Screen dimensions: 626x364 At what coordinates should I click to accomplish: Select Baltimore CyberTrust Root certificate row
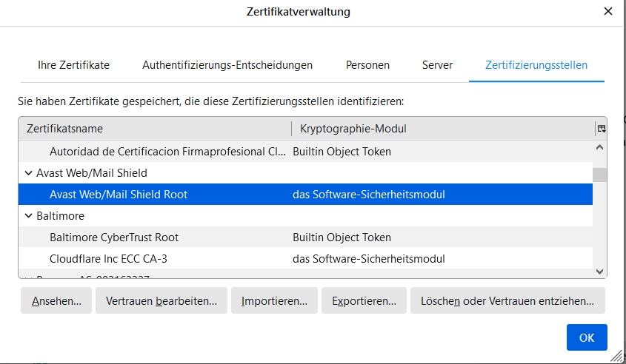(114, 237)
